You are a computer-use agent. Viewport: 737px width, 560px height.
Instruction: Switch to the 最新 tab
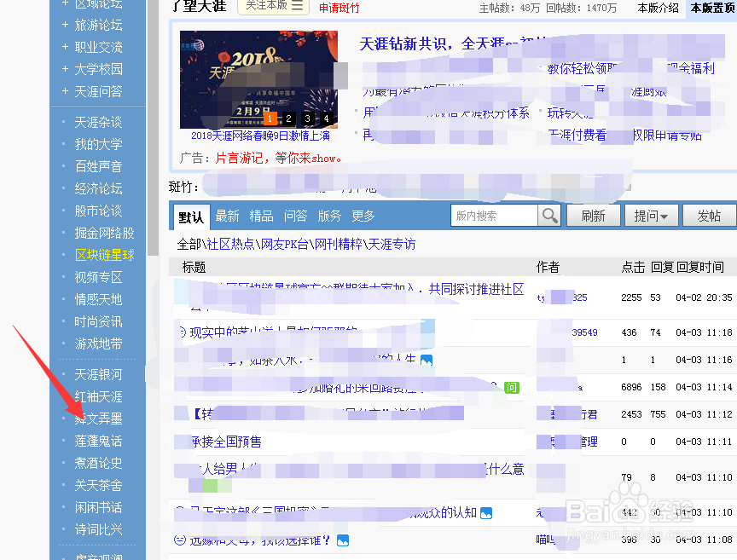(x=227, y=216)
